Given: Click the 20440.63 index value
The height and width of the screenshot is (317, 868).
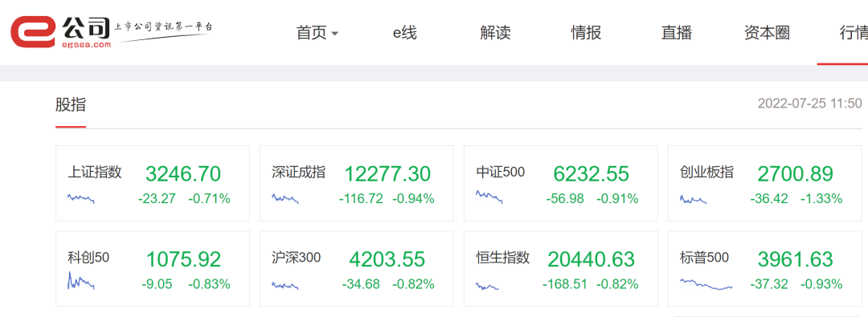Looking at the screenshot, I should 592,259.
